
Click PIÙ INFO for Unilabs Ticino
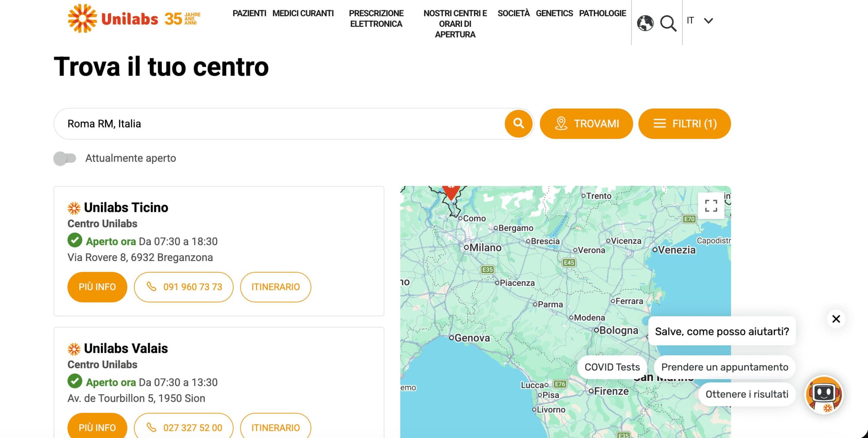[x=97, y=287]
